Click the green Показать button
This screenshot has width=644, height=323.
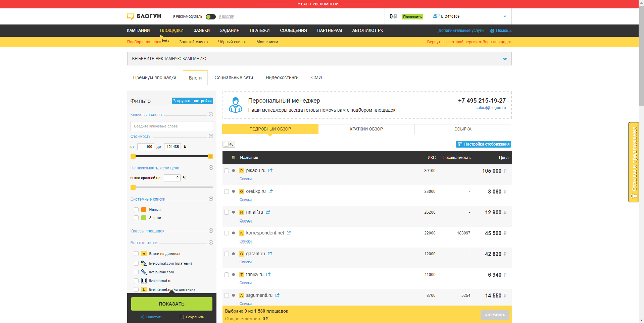coord(172,304)
